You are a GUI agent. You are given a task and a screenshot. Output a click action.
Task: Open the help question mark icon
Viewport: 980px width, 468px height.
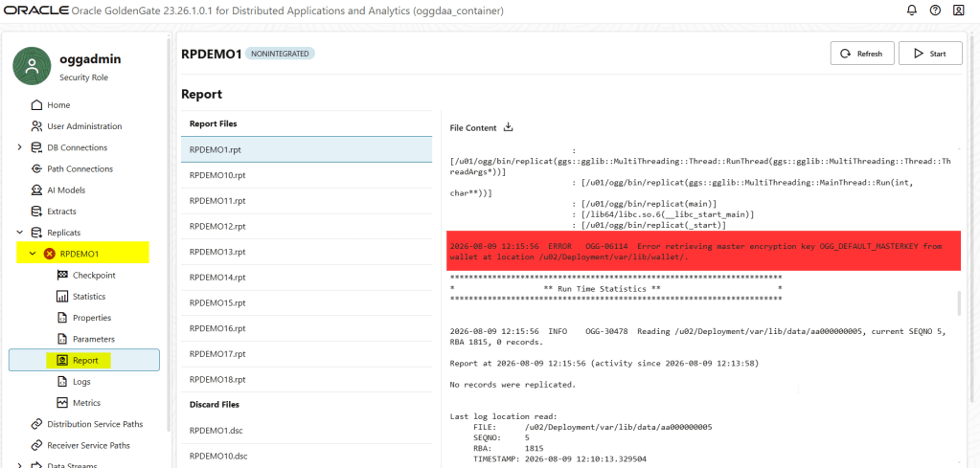935,10
